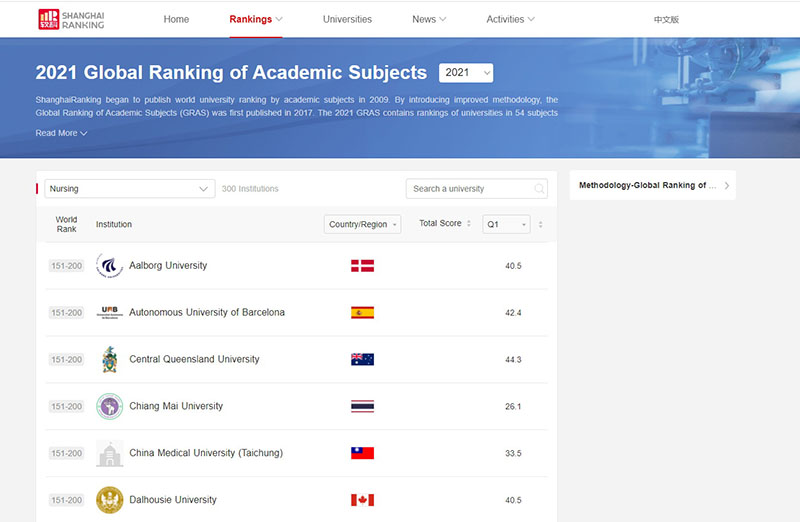Viewport: 800px width, 522px height.
Task: Open Dalhousie University page
Action: pyautogui.click(x=172, y=500)
